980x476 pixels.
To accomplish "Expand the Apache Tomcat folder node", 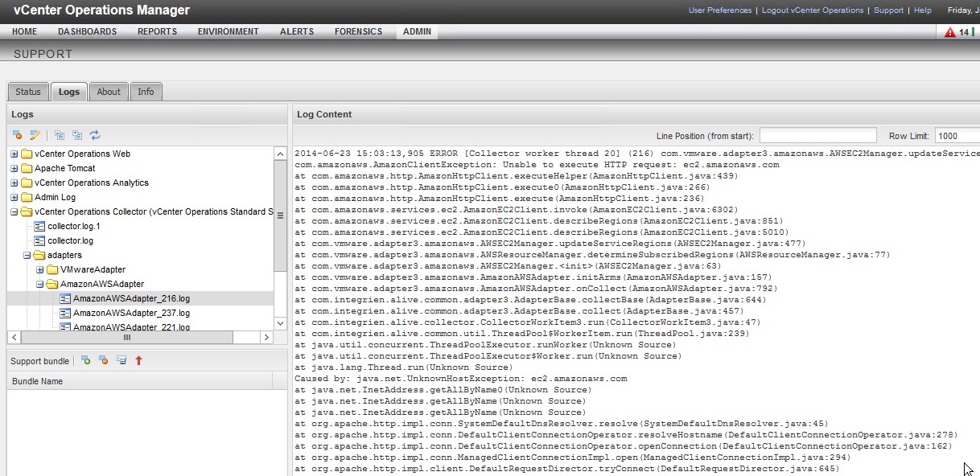I will [14, 168].
